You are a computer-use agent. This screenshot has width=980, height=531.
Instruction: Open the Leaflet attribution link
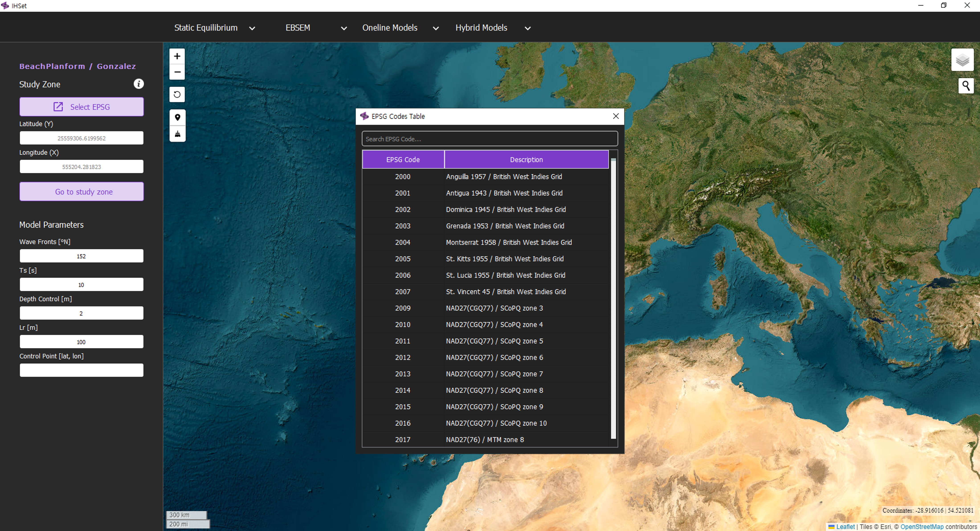(x=845, y=527)
